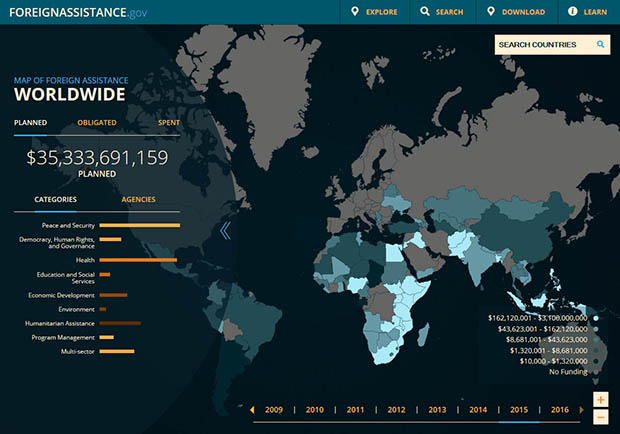Switch to the Spent tab
Screen dimensions: 620x434
pos(169,123)
